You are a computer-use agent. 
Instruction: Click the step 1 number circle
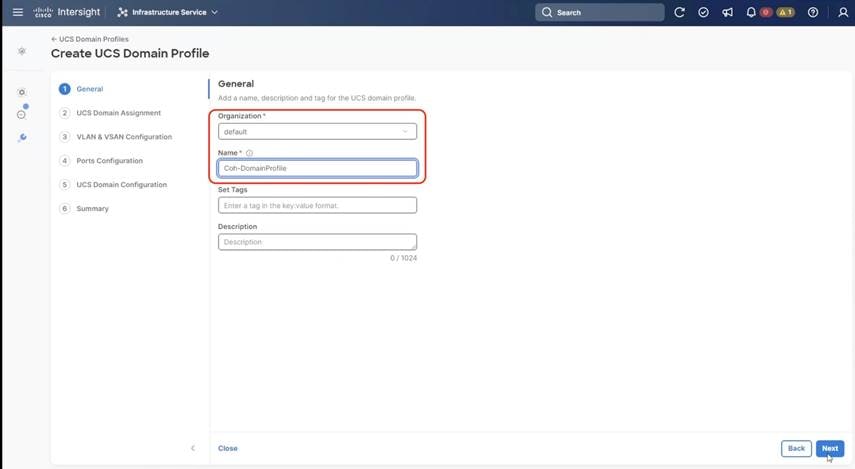pos(64,89)
